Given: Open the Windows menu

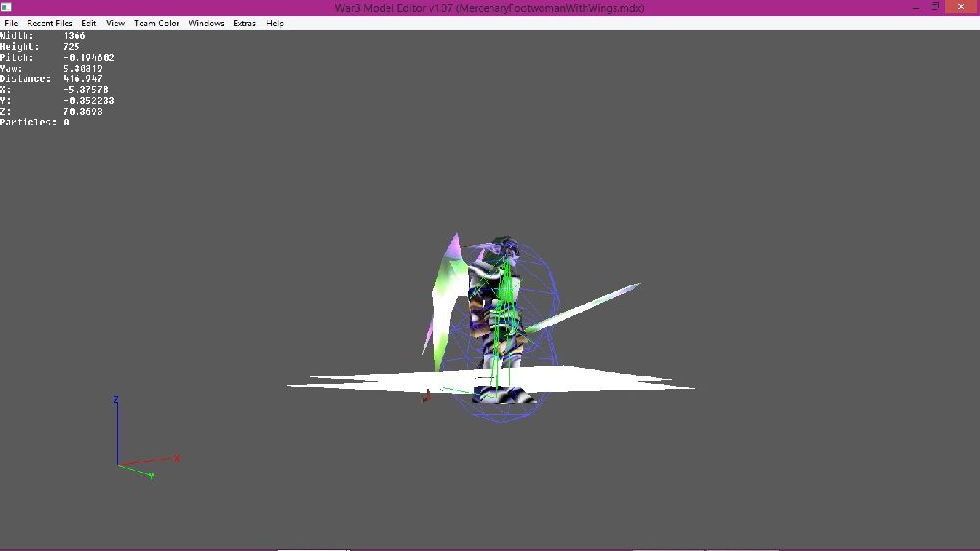Looking at the screenshot, I should click(206, 24).
